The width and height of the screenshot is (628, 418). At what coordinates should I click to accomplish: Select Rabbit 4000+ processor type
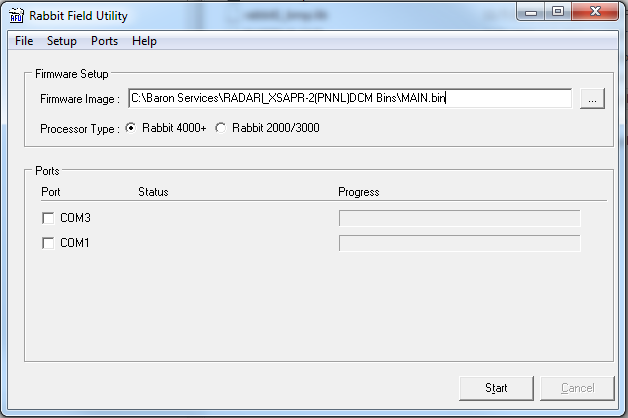pyautogui.click(x=131, y=128)
